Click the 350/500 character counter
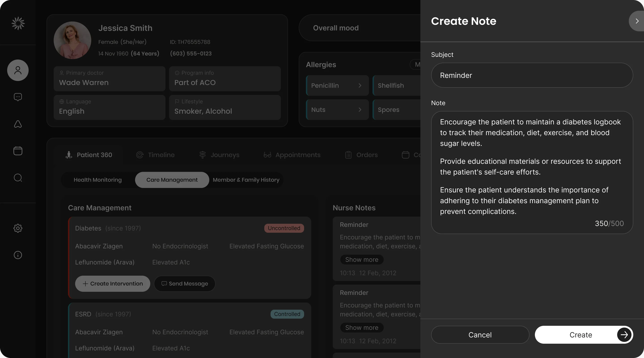Viewport: 644px width, 358px height. [x=609, y=223]
